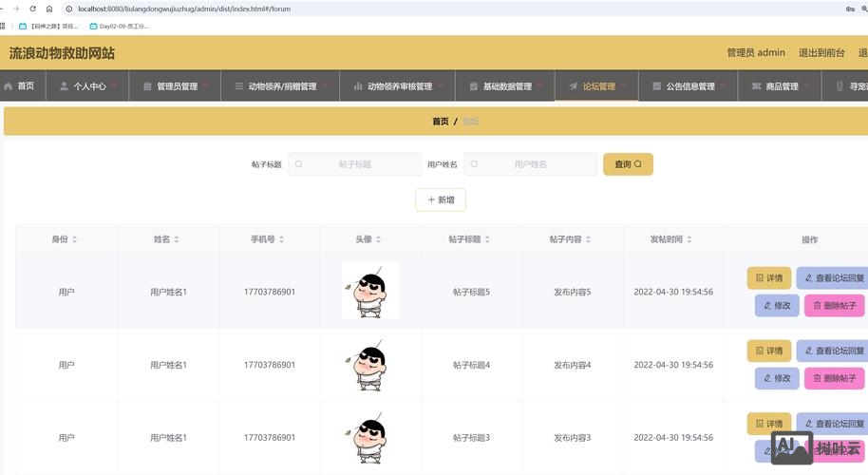868x475 pixels.
Task: Click the icon beside 基础数据管理
Action: (x=473, y=85)
